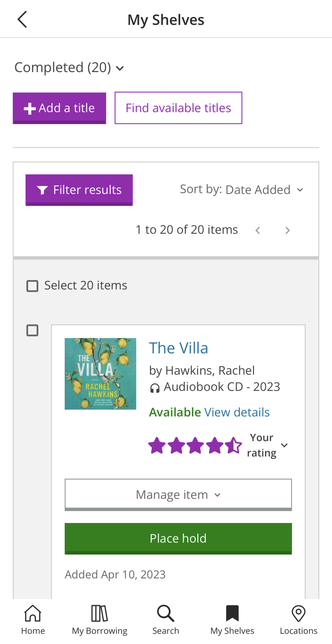The height and width of the screenshot is (644, 332).
Task: Go back using the top-left arrow
Action: tap(22, 19)
